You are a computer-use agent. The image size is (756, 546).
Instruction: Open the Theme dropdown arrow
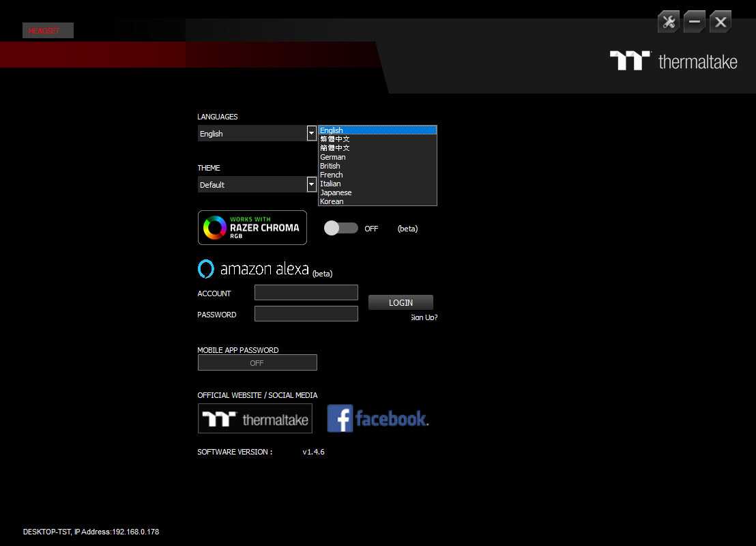point(311,184)
